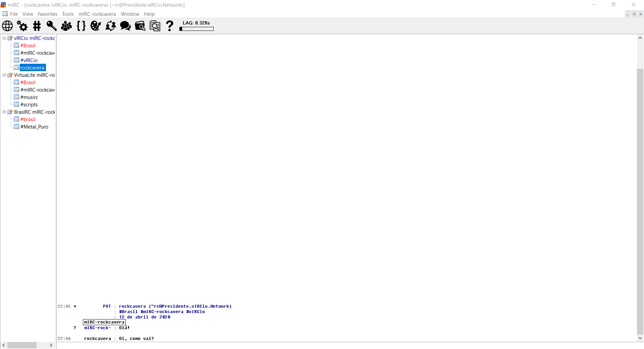Click the chat bubbles icon
This screenshot has width=644, height=349.
click(x=125, y=26)
